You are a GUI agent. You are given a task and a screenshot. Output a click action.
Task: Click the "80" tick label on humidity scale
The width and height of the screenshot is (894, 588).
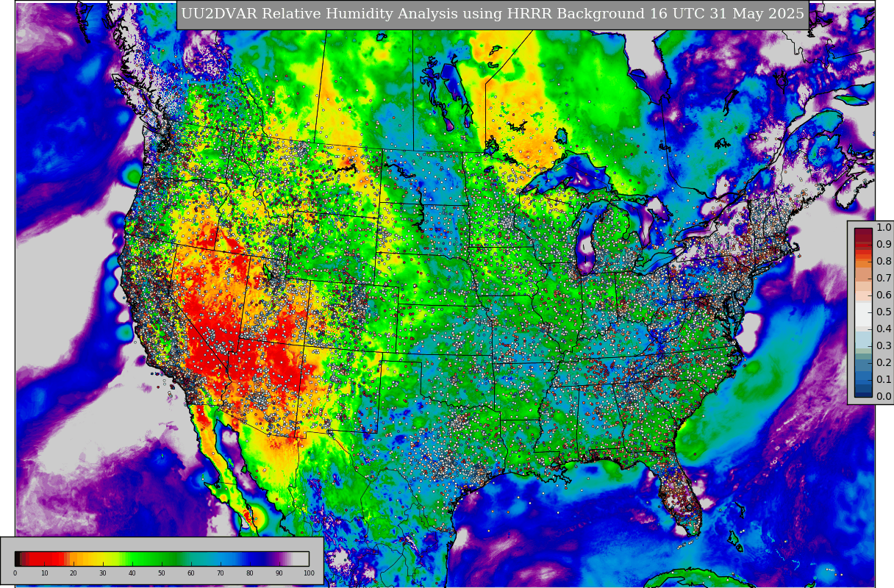click(250, 573)
